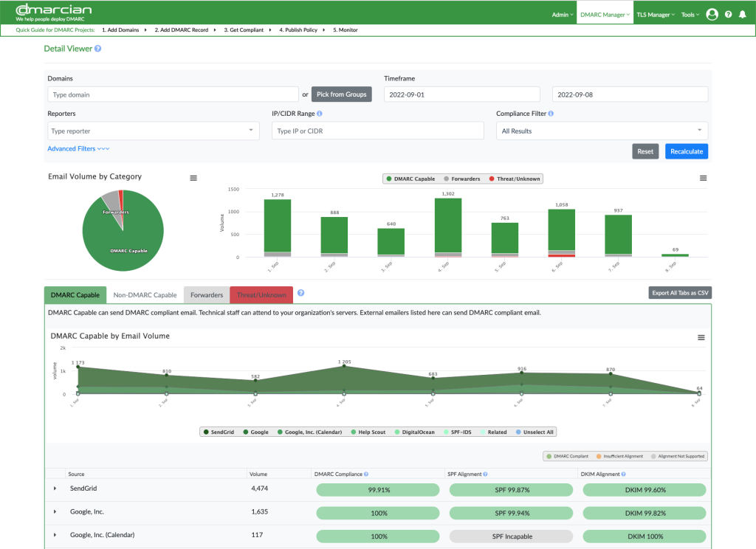Show DMARC Compliance column info icon
The image size is (756, 549).
tap(366, 474)
